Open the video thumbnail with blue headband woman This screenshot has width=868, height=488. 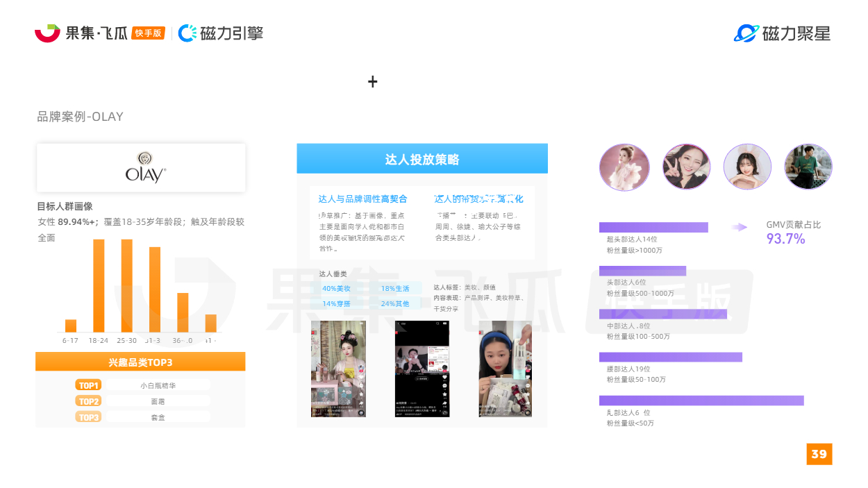[x=506, y=369]
